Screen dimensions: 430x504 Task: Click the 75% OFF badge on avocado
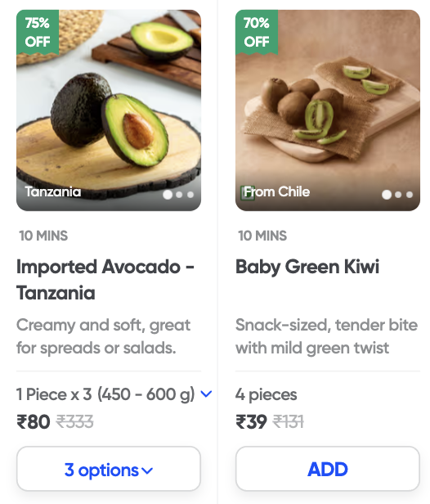click(38, 32)
